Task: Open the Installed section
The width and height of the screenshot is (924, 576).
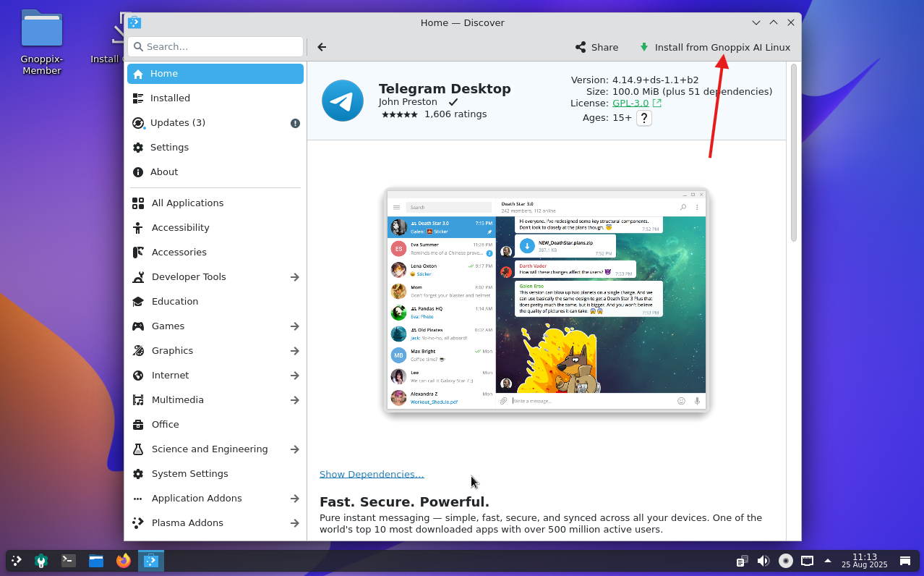Action: [x=170, y=98]
